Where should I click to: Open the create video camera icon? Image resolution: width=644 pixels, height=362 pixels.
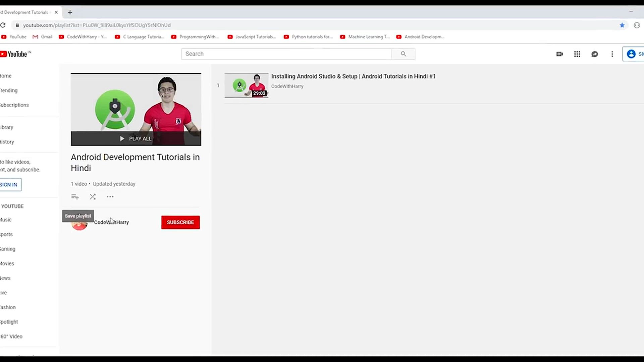[559, 54]
